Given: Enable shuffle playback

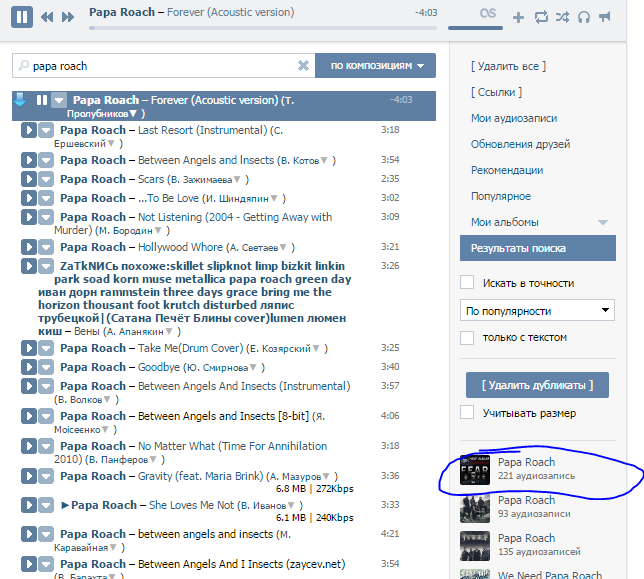Looking at the screenshot, I should click(x=562, y=17).
